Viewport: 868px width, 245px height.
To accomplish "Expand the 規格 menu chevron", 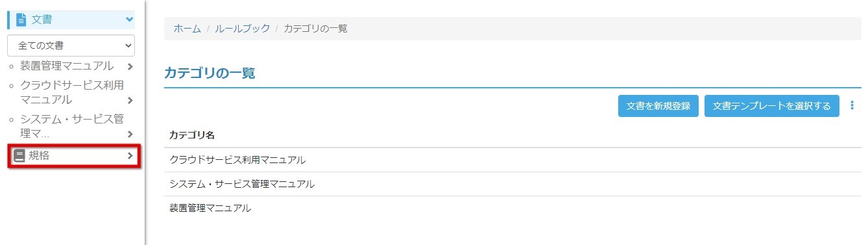I will pos(130,156).
